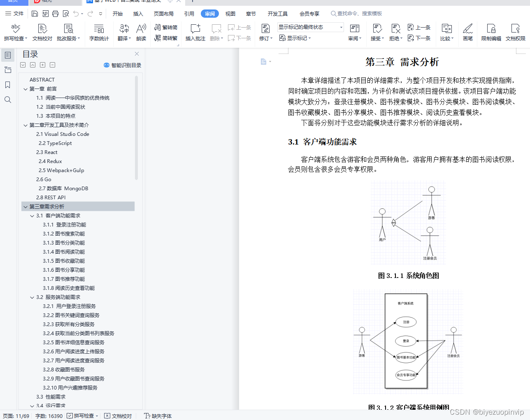Accept the revision with 接受 button
Viewport: 530px width, 420px height.
click(377, 32)
